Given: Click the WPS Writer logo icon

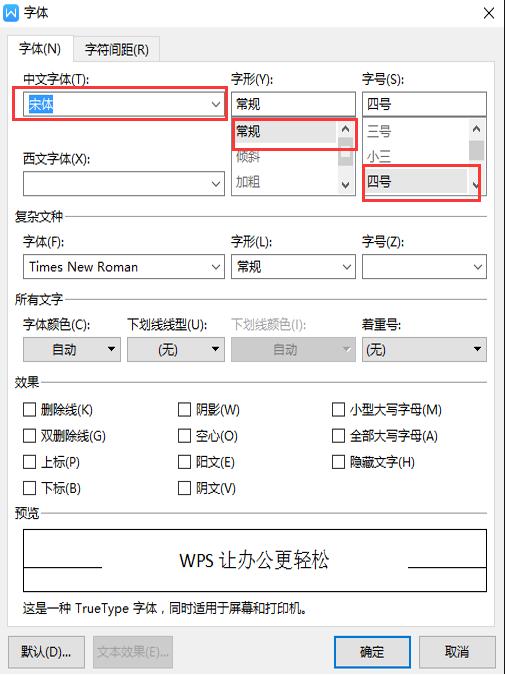Looking at the screenshot, I should point(10,13).
